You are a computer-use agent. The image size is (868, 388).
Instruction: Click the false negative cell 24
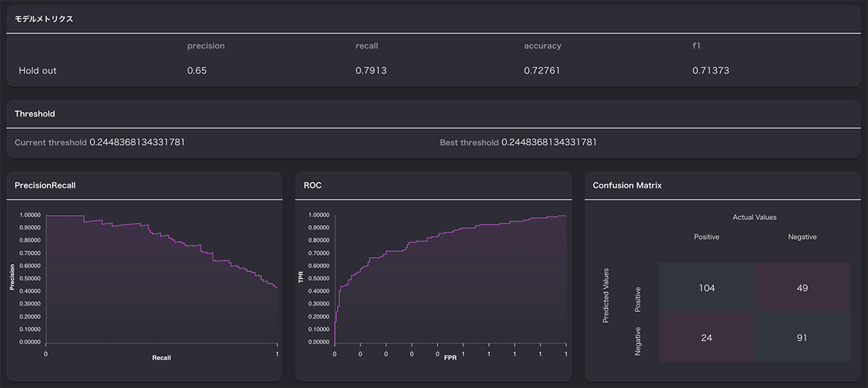(x=707, y=337)
